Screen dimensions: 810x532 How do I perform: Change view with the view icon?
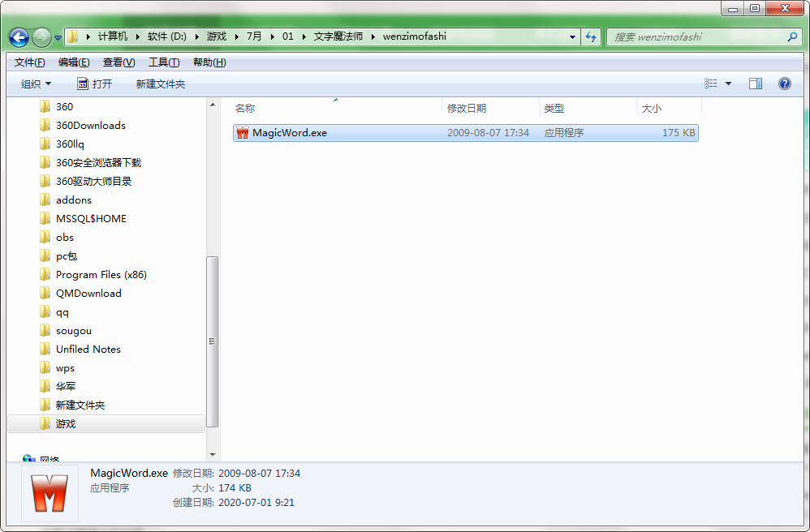[x=711, y=84]
